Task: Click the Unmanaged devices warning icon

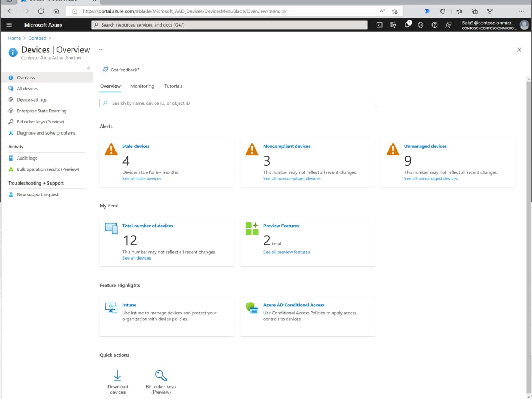Action: coord(393,149)
